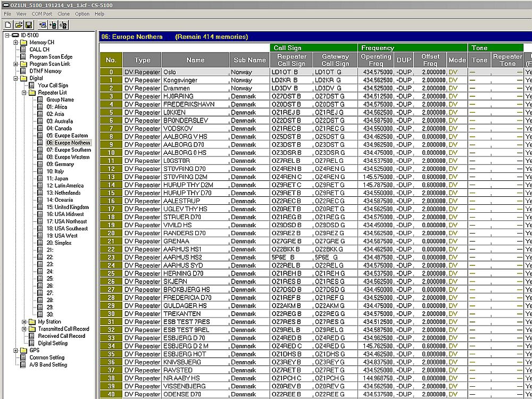Click the sheet icon beside Digital Setting
The height and width of the screenshot is (399, 532).
(x=32, y=343)
